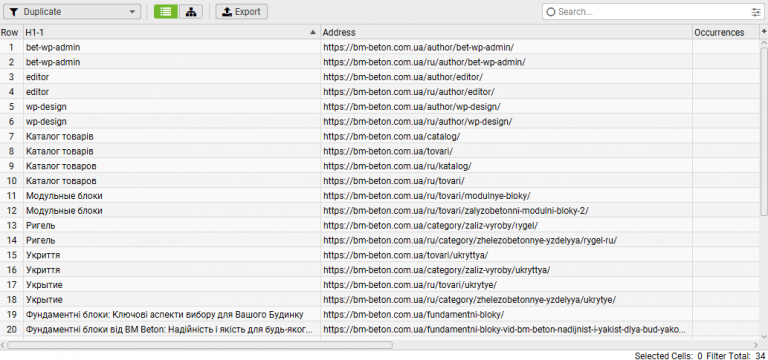Image resolution: width=768 pixels, height=360 pixels.
Task: Select H1 cell wp-design in row 6
Action: pyautogui.click(x=171, y=121)
